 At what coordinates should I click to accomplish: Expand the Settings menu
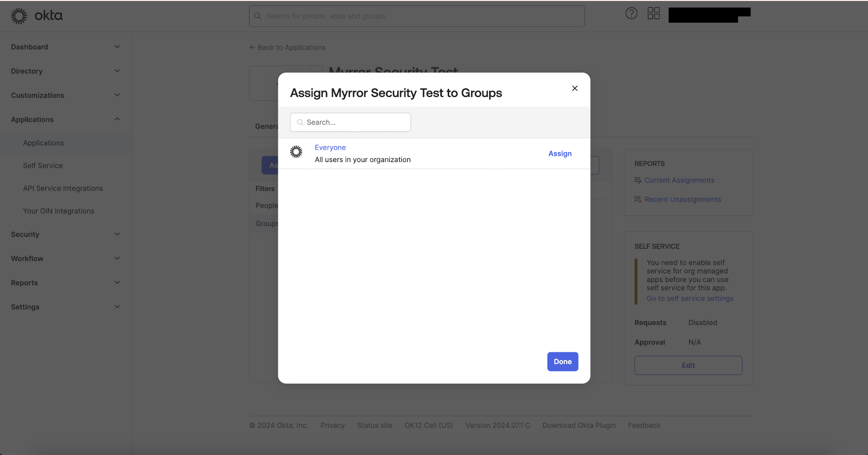117,307
